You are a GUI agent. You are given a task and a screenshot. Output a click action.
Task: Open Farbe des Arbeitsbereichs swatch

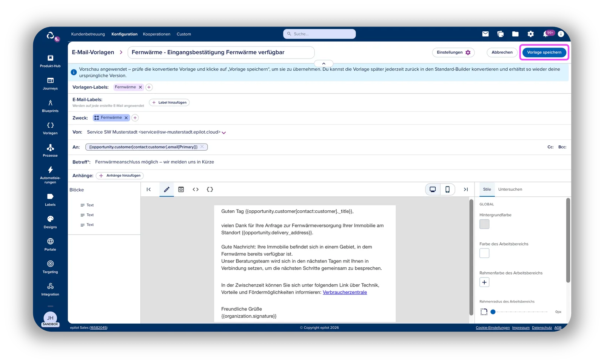coord(484,253)
